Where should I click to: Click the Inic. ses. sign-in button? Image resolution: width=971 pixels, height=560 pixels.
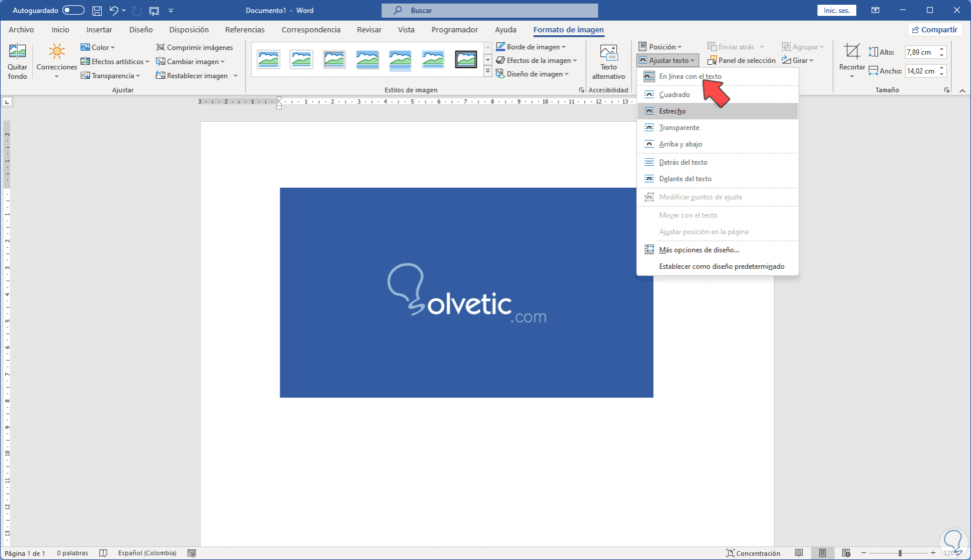click(836, 11)
